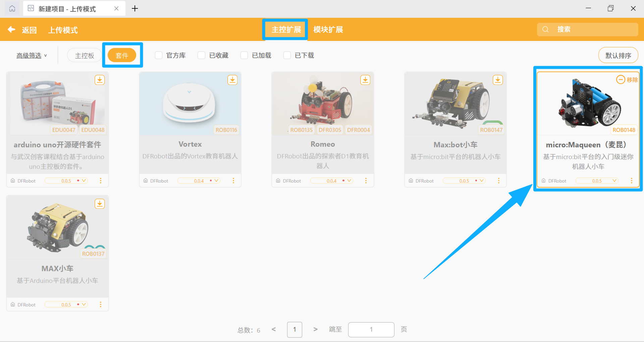The height and width of the screenshot is (342, 644).
Task: Click the ROB0116 product tag
Action: pos(226,130)
